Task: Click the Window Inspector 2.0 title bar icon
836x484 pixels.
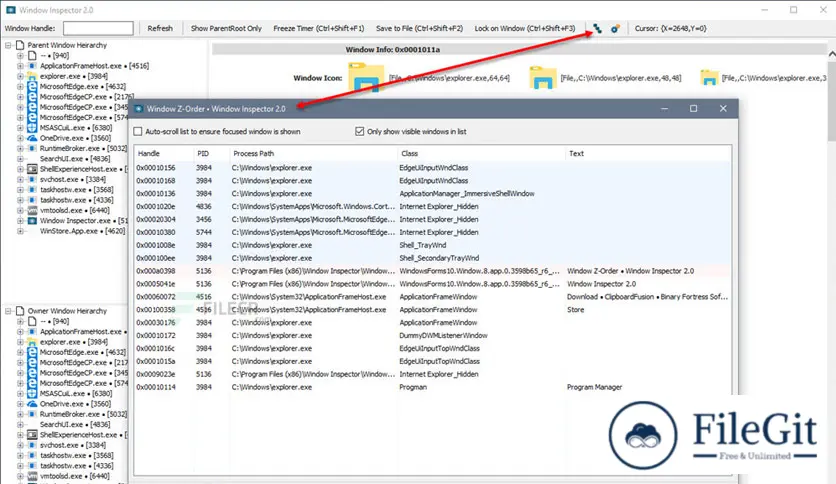Action: click(x=10, y=10)
